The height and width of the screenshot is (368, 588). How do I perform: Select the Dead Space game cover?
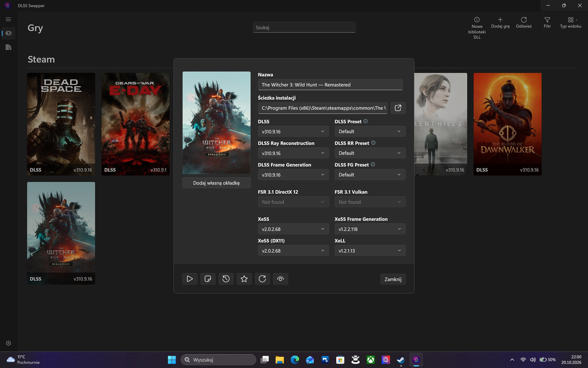click(61, 124)
